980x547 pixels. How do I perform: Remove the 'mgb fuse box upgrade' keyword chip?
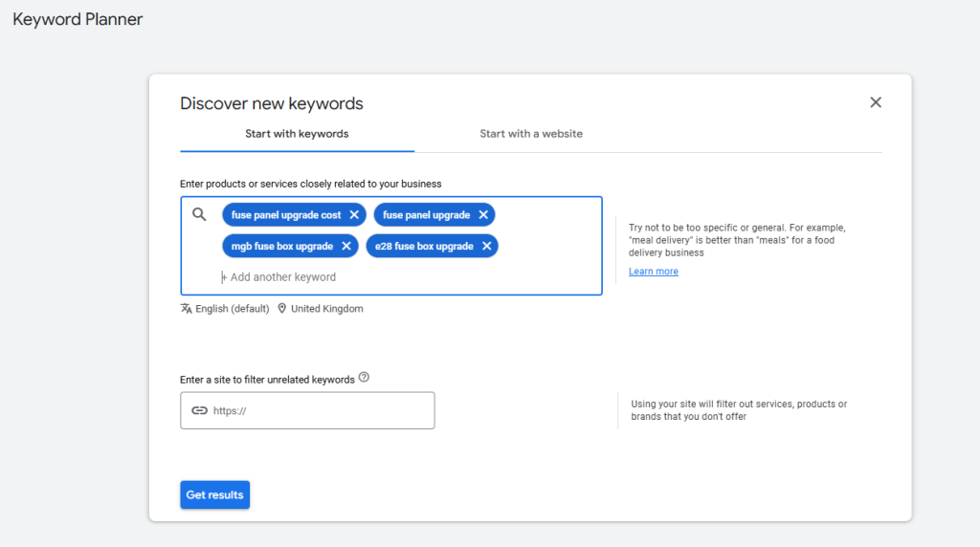(x=346, y=246)
